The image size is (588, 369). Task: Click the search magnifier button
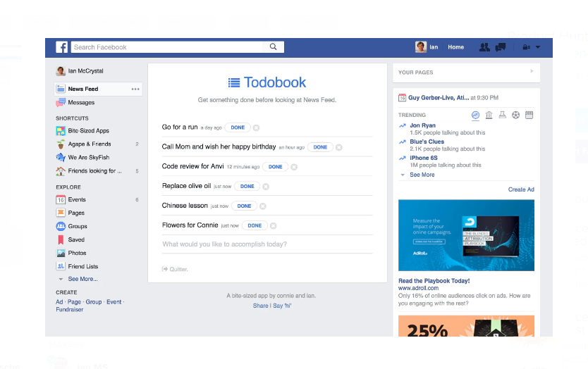click(274, 46)
